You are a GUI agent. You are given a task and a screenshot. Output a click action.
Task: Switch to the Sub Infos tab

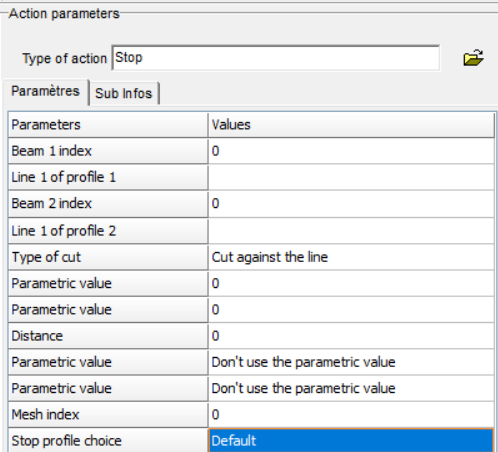pyautogui.click(x=124, y=93)
